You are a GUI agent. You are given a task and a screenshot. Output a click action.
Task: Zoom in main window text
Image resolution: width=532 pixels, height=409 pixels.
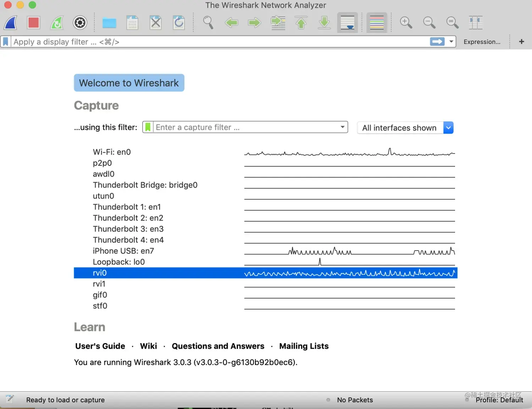pyautogui.click(x=406, y=23)
